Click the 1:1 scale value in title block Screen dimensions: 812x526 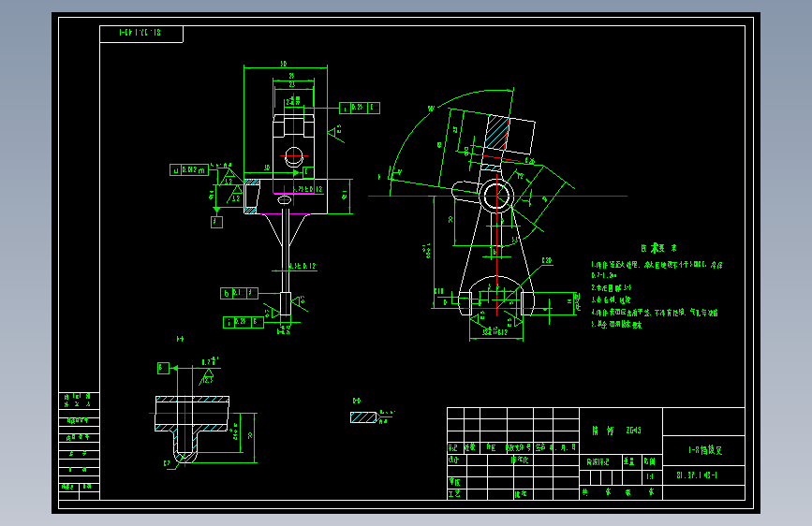point(649,476)
